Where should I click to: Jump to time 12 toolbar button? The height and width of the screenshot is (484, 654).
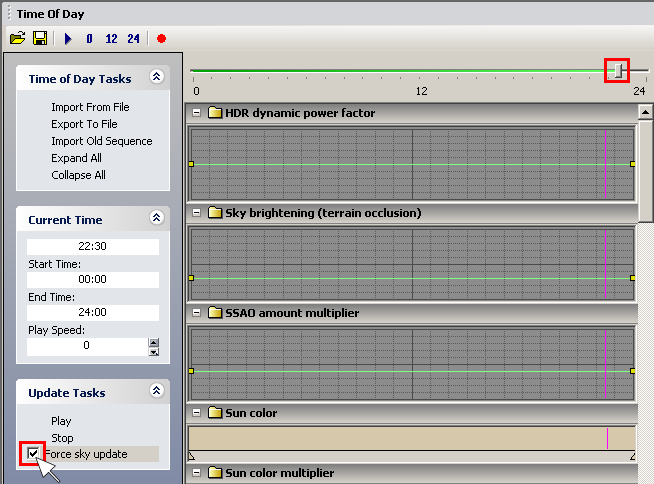[111, 39]
